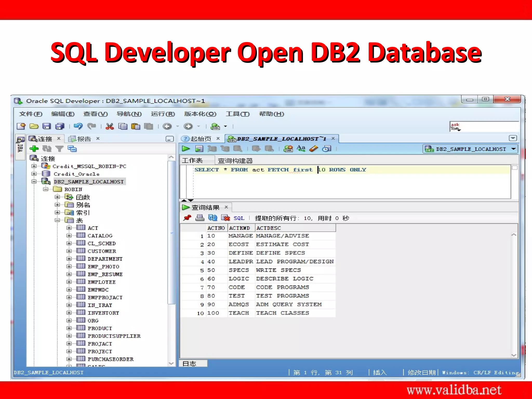The height and width of the screenshot is (399, 532).
Task: Open the 工具(T) menu
Action: 237,114
